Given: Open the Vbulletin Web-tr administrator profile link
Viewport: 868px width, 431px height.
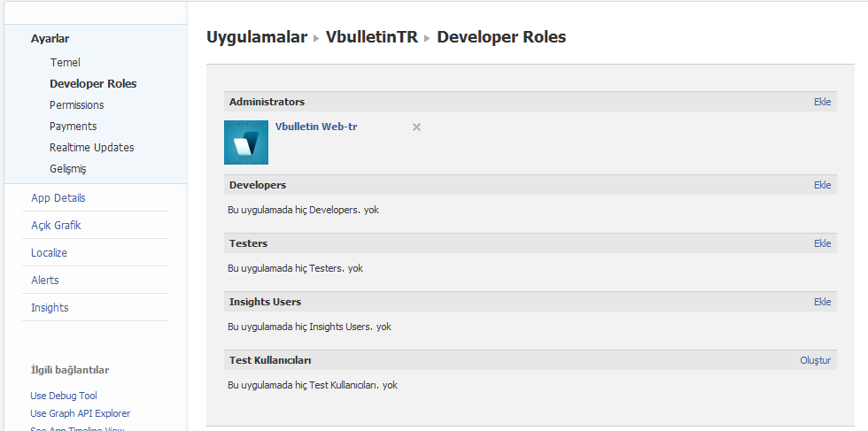Looking at the screenshot, I should point(316,127).
